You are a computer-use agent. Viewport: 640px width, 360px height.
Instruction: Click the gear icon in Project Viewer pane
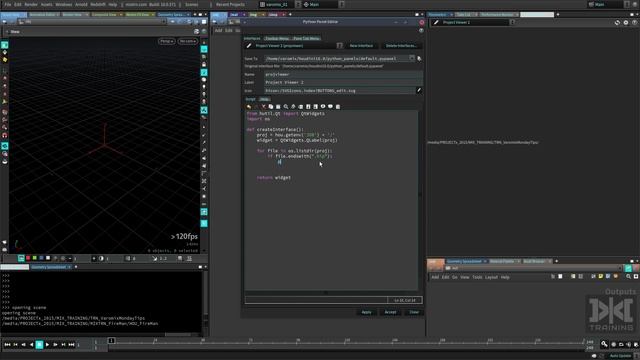click(626, 22)
